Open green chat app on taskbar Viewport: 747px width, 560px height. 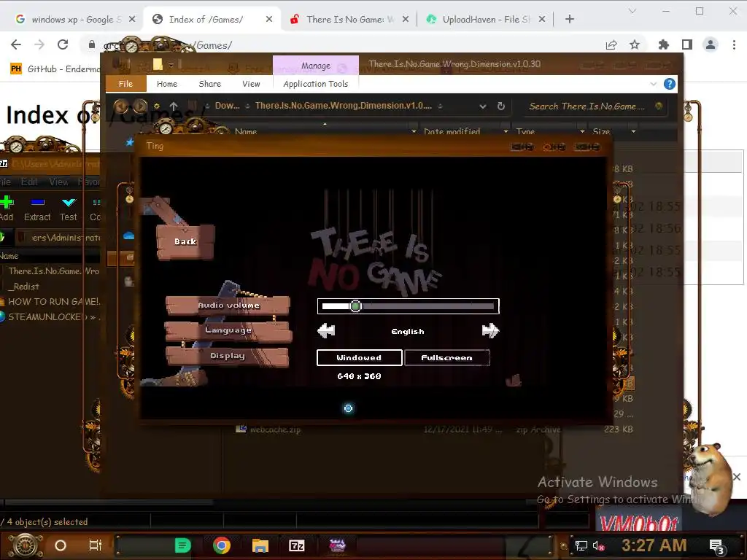182,545
